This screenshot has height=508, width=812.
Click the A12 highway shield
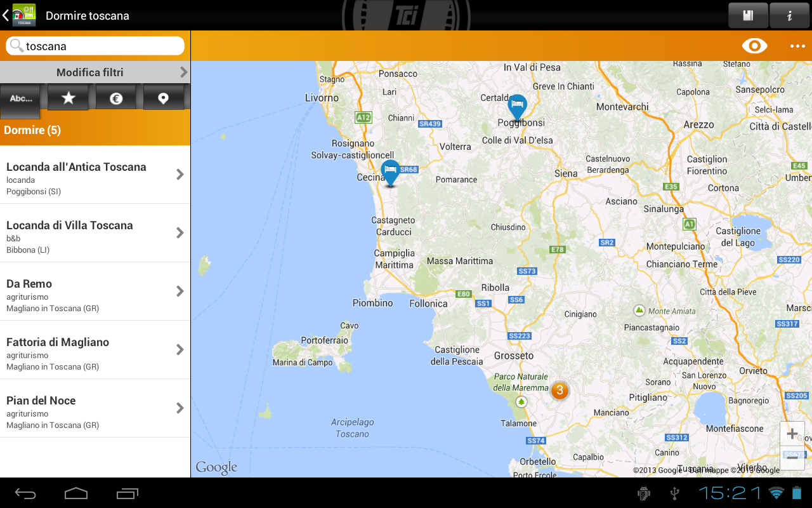coord(363,117)
